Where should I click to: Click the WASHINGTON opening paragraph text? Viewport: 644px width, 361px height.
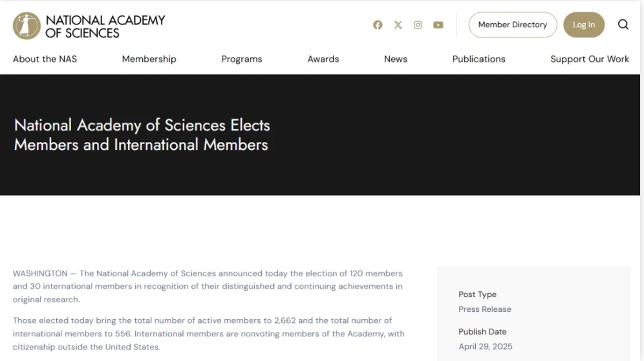[208, 286]
